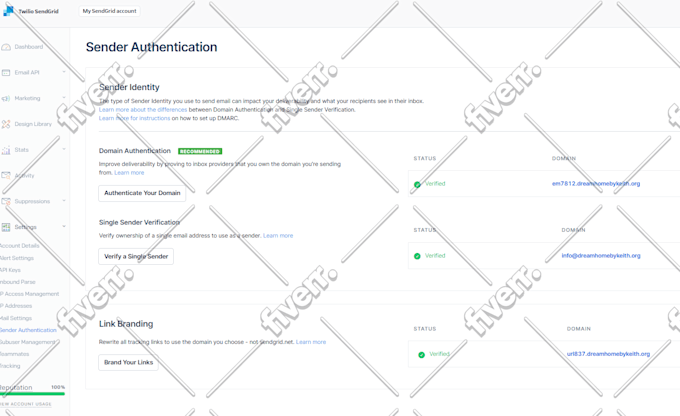The image size is (680, 416).
Task: Open Activity in the sidebar
Action: coord(24,176)
